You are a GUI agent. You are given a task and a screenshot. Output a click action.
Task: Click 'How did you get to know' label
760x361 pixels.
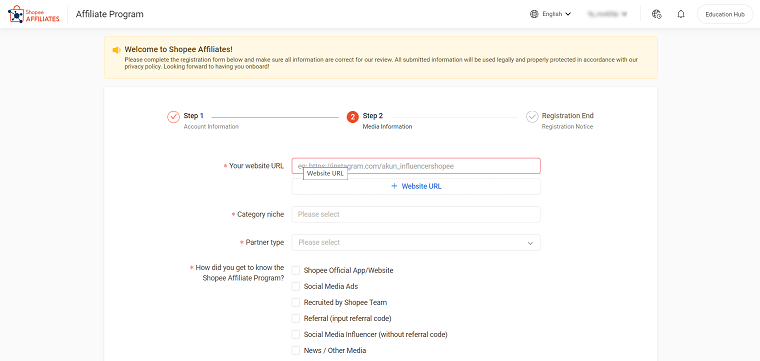239,272
